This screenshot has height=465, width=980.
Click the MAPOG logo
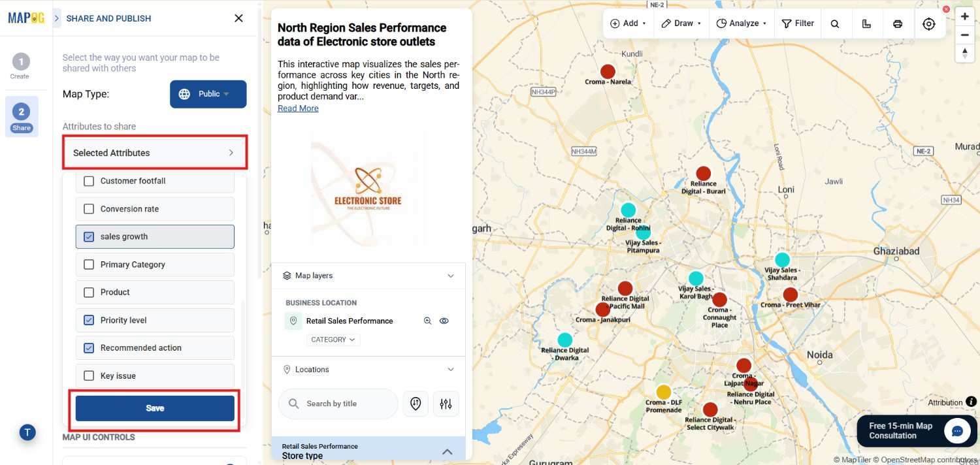pyautogui.click(x=26, y=18)
